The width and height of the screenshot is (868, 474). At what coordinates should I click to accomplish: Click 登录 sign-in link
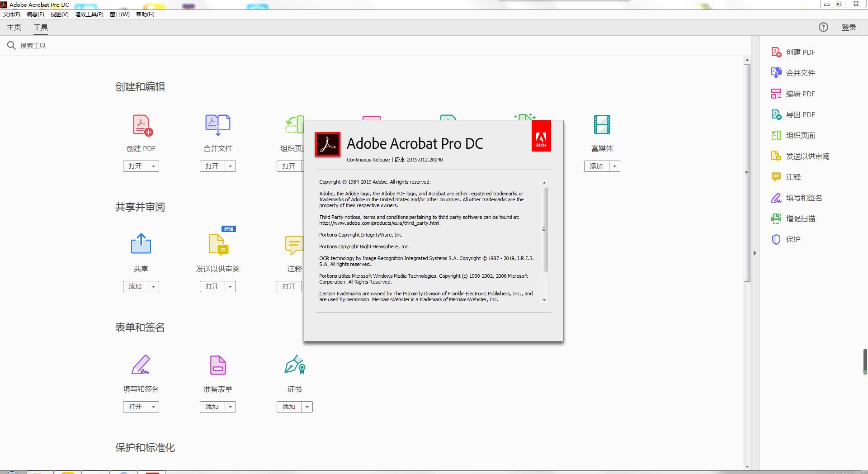[x=849, y=27]
